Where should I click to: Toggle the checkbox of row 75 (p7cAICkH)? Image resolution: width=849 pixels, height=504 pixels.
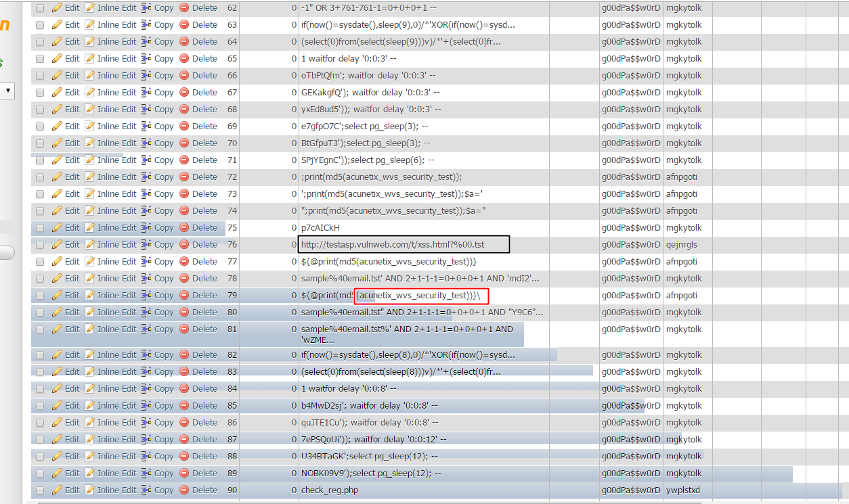click(x=40, y=228)
